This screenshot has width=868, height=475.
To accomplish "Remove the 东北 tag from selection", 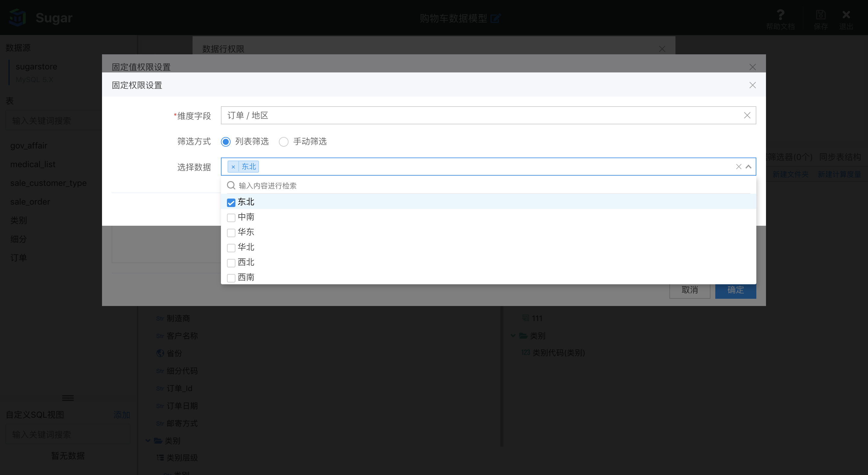I will coord(233,167).
